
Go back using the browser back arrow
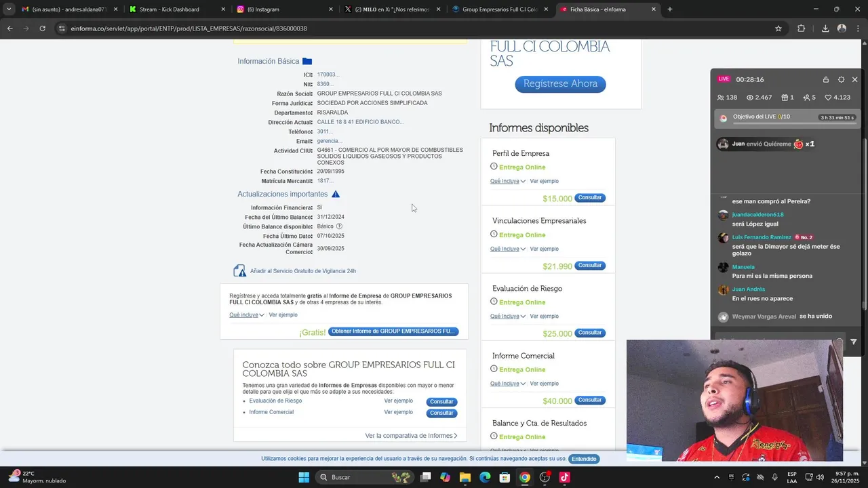(9, 28)
